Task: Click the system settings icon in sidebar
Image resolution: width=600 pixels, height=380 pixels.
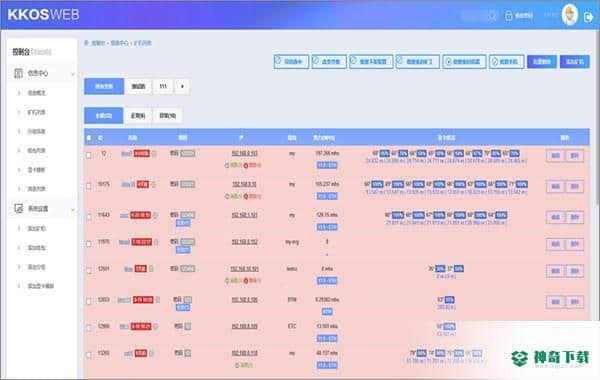Action: tap(18, 209)
